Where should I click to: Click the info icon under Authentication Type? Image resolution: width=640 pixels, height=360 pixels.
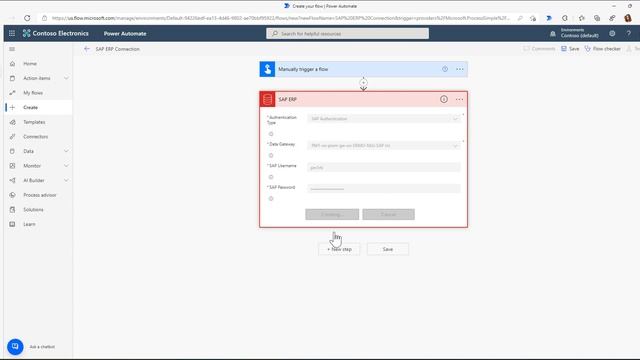pos(271,134)
